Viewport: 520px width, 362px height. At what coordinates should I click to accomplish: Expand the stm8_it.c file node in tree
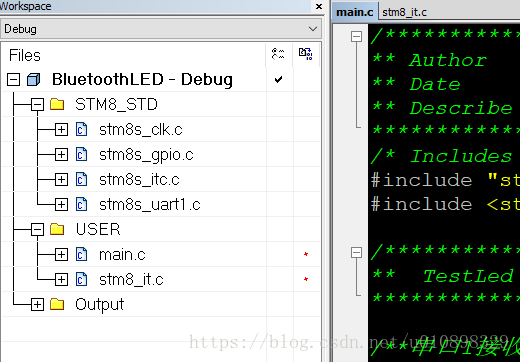pyautogui.click(x=61, y=280)
